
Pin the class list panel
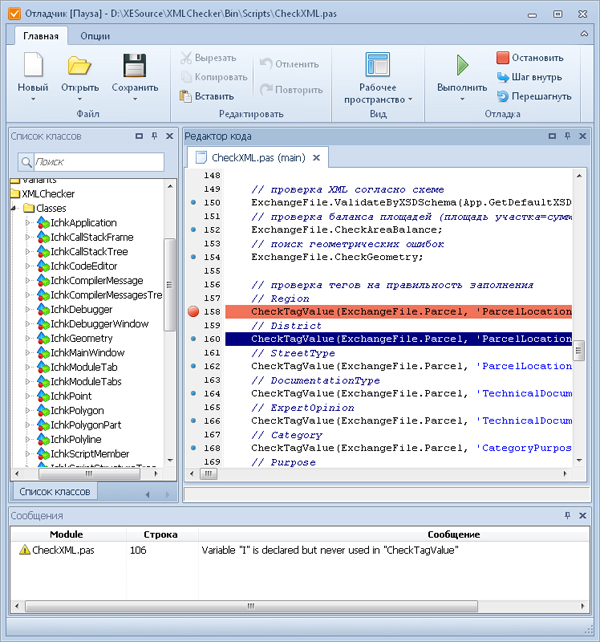(154, 136)
